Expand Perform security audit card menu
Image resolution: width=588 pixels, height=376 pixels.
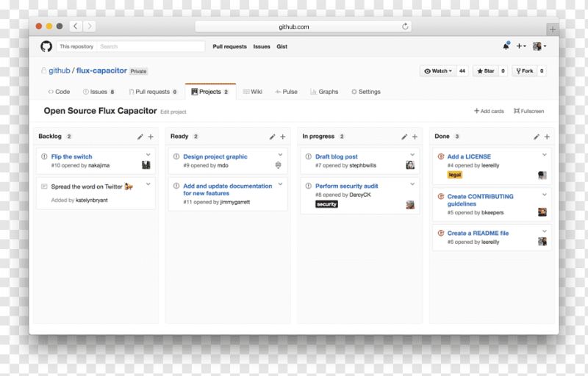412,184
